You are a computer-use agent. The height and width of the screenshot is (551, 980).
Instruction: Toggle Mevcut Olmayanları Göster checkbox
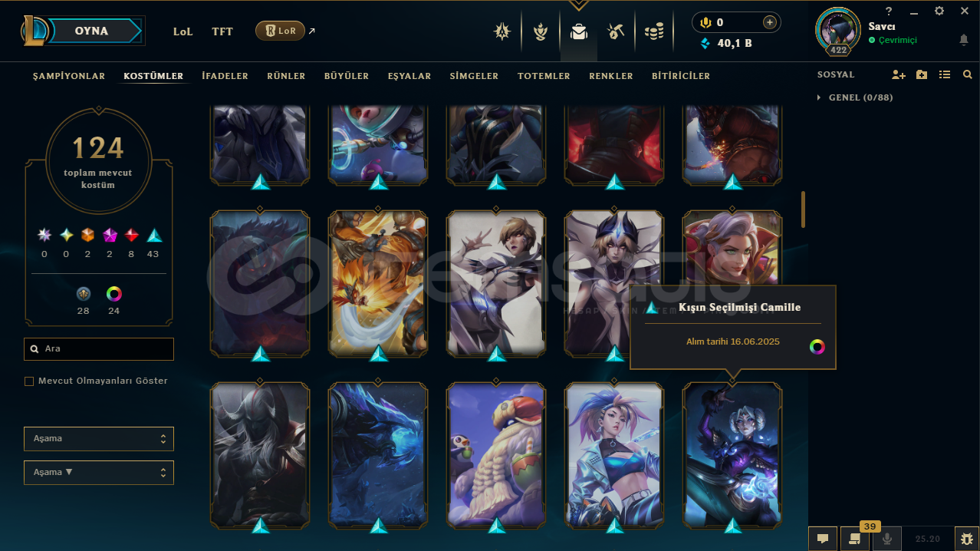tap(29, 381)
